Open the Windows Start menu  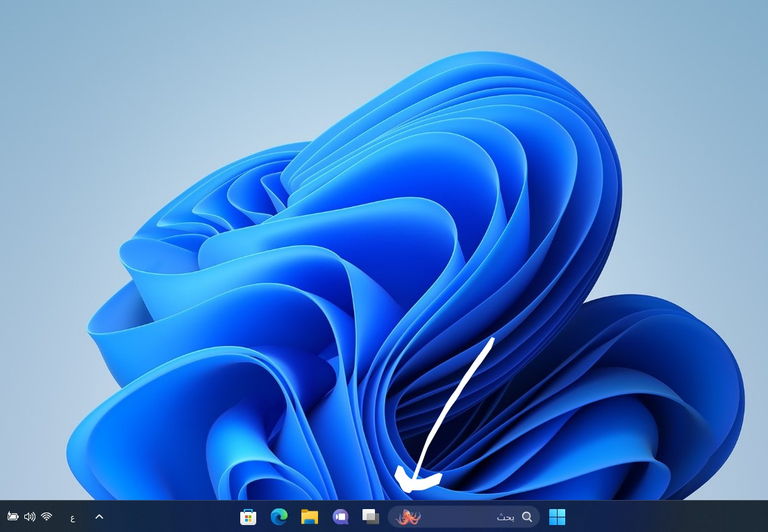point(557,516)
